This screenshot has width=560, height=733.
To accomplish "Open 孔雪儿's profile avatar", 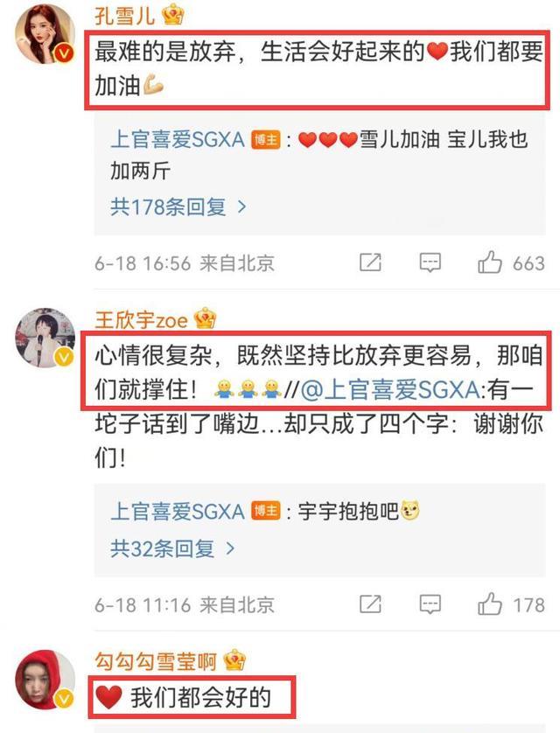I will coord(45,36).
